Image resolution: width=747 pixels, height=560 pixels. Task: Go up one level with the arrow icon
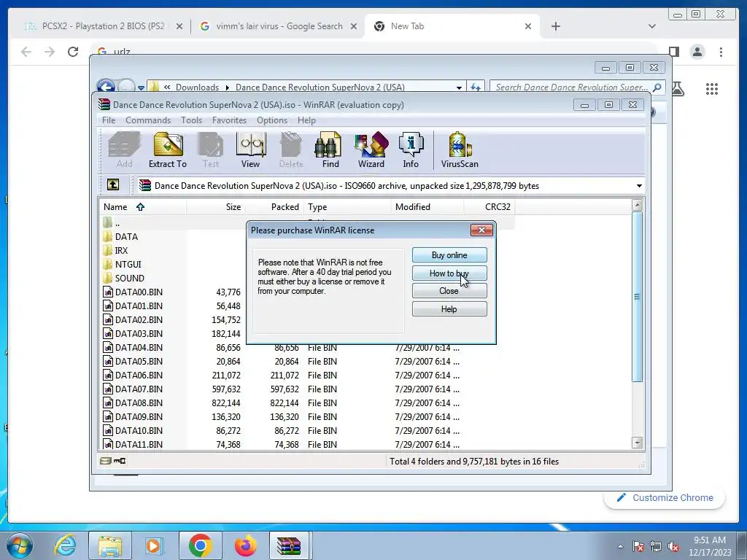pos(113,184)
